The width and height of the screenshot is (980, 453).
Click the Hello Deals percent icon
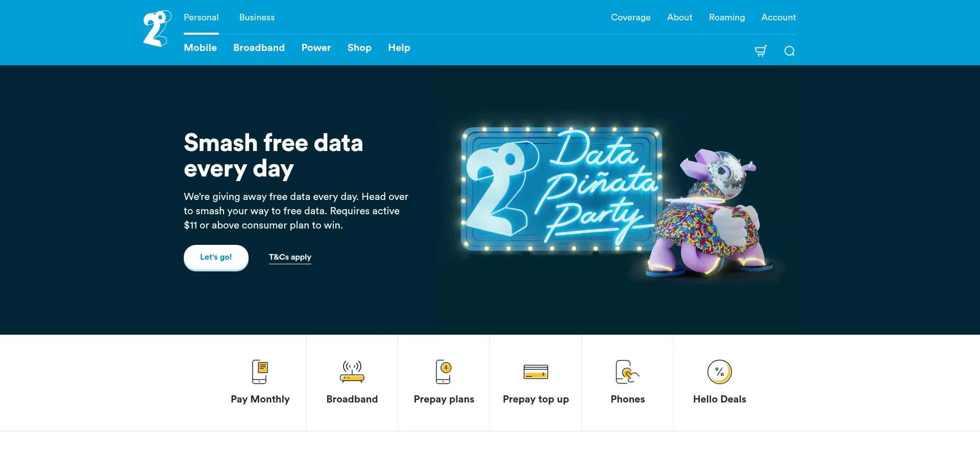pos(719,372)
